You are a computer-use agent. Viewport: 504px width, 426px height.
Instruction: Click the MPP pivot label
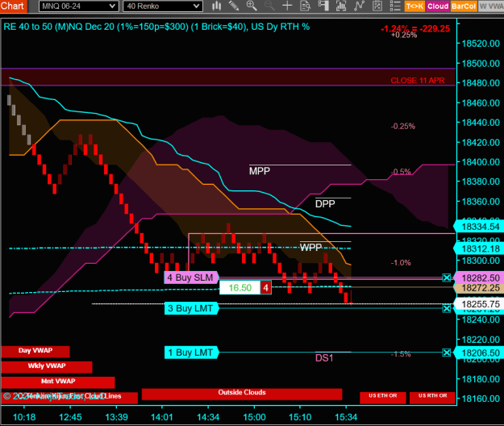coord(260,171)
